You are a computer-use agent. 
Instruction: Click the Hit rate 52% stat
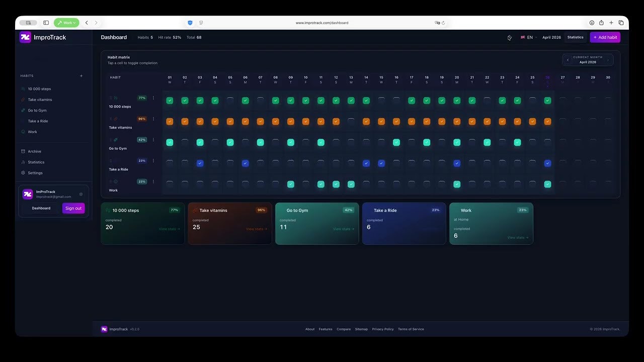(x=170, y=37)
